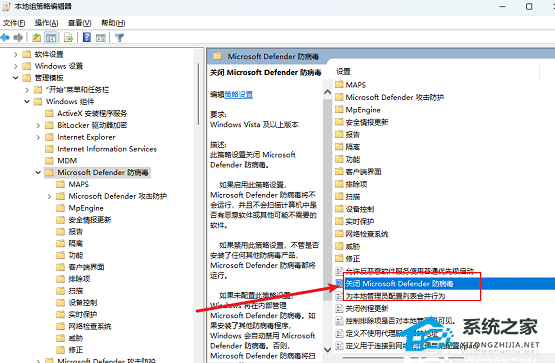Collapse the Windows 组件 tree node
This screenshot has width=555, height=363.
27,102
